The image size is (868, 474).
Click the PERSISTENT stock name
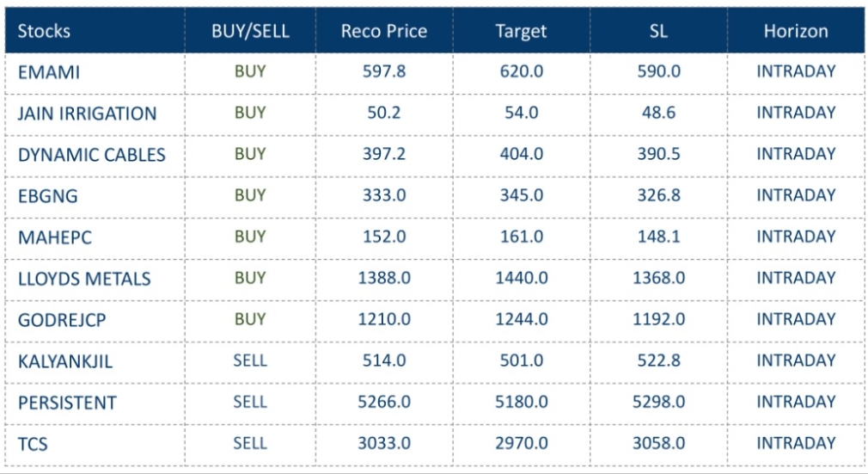67,403
